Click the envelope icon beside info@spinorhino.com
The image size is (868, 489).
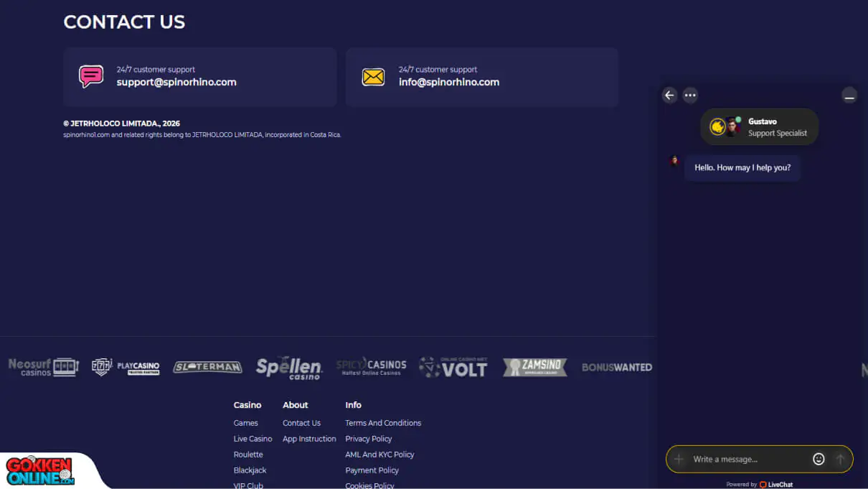click(373, 75)
